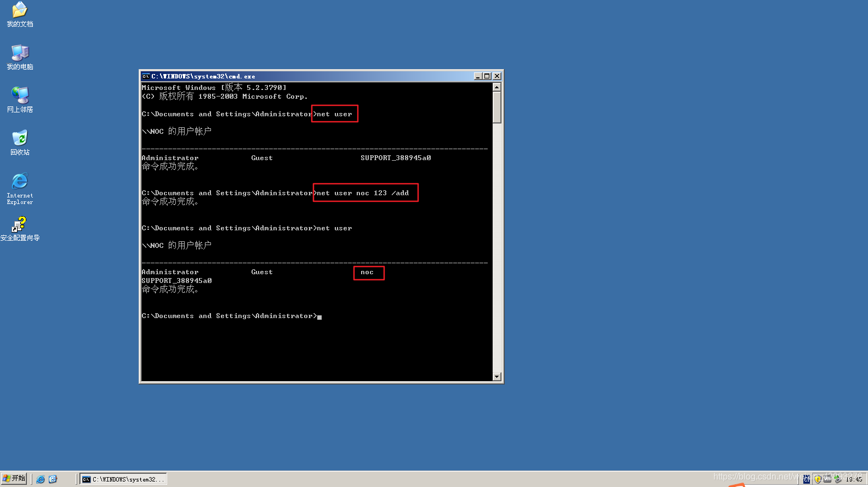Click the 'Microsoft Windows [版本 5.2.3790]' line
Image resolution: width=868 pixels, height=487 pixels.
tap(214, 87)
